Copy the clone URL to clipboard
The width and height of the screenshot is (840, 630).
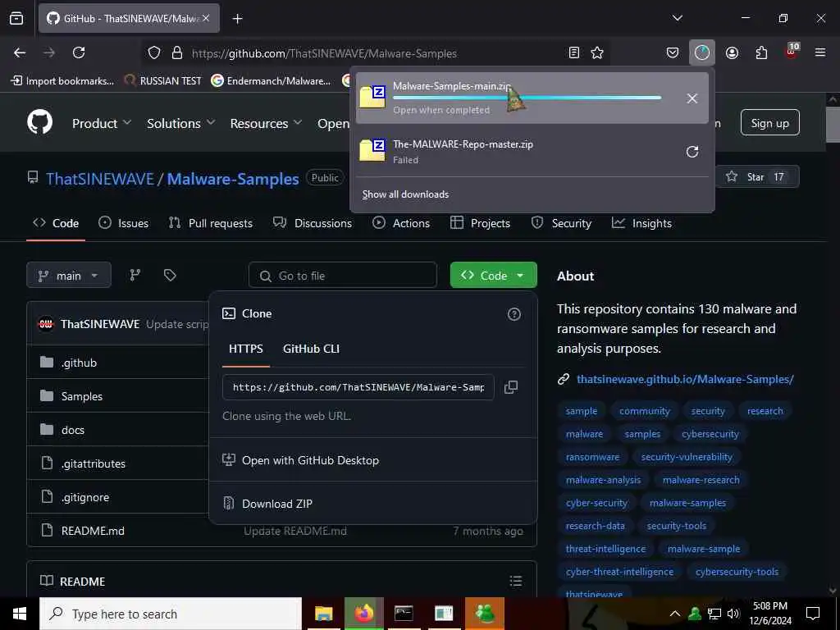(510, 387)
